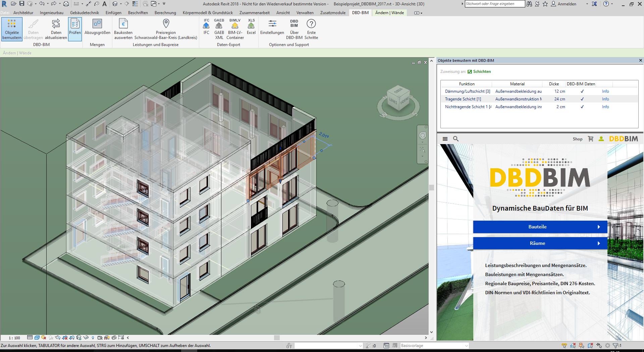Switch to the Ändern | Wände tab
The image size is (644, 352).
tap(389, 13)
